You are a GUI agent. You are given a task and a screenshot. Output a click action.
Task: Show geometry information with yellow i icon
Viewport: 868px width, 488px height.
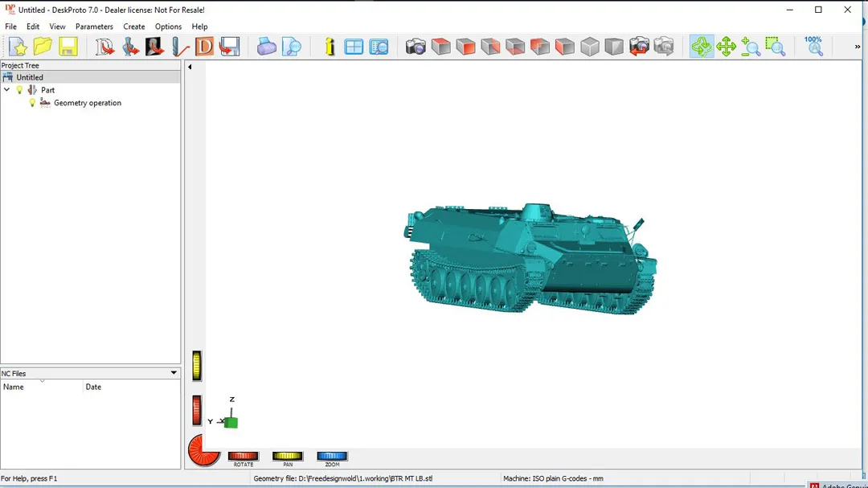(x=330, y=47)
